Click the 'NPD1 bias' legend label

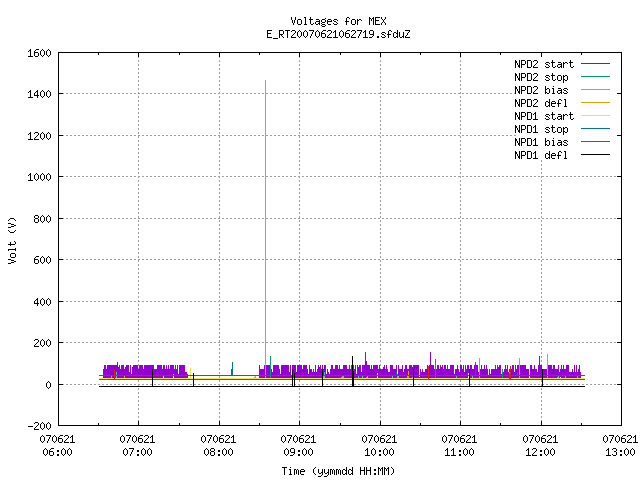541,142
